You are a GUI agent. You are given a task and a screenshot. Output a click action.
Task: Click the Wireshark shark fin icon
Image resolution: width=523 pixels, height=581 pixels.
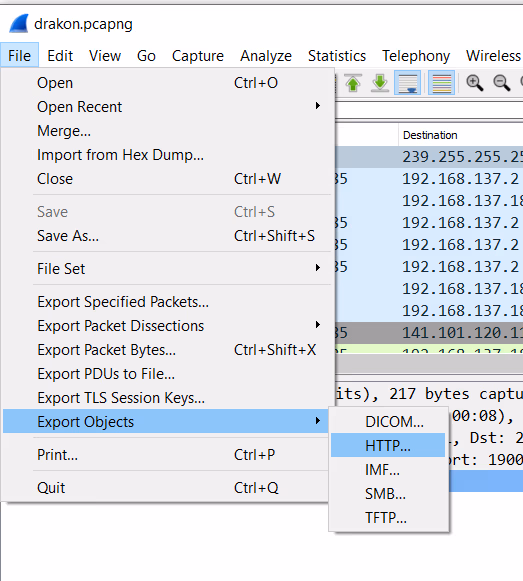[x=19, y=23]
